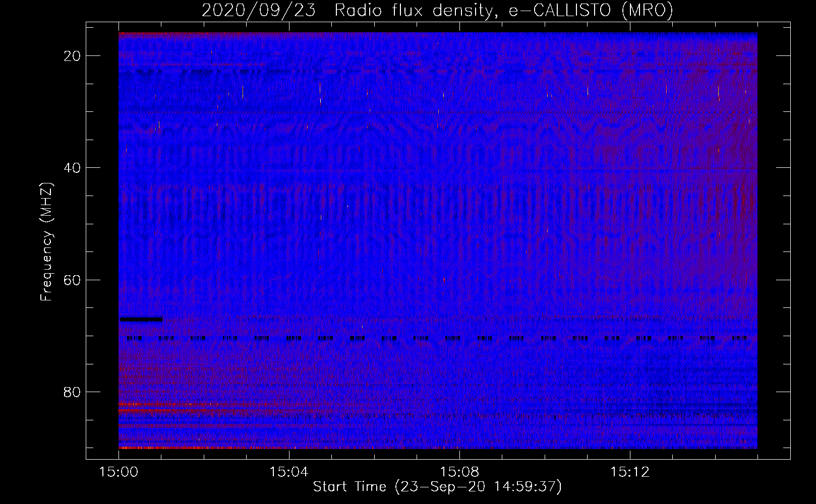Viewport: 816px width, 504px height.
Task: Click the 'Start Time (23-Sep-20 14:59:37)' label
Action: (437, 487)
